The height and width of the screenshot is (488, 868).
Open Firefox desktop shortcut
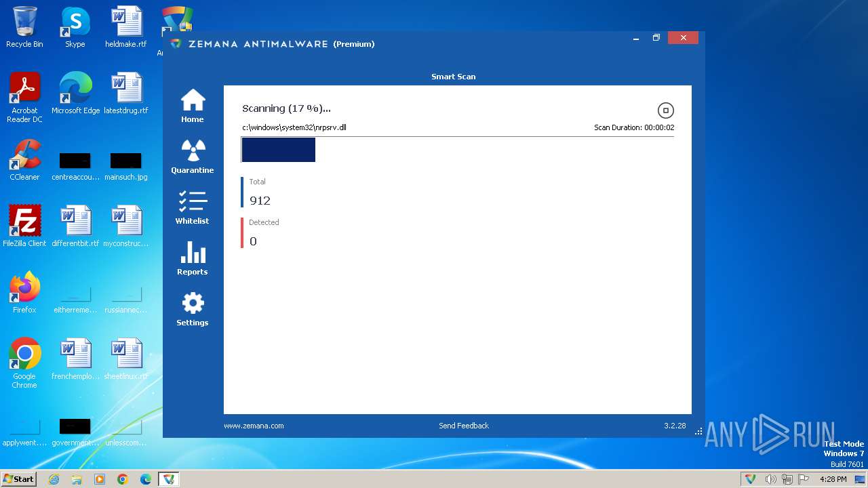pyautogui.click(x=24, y=293)
